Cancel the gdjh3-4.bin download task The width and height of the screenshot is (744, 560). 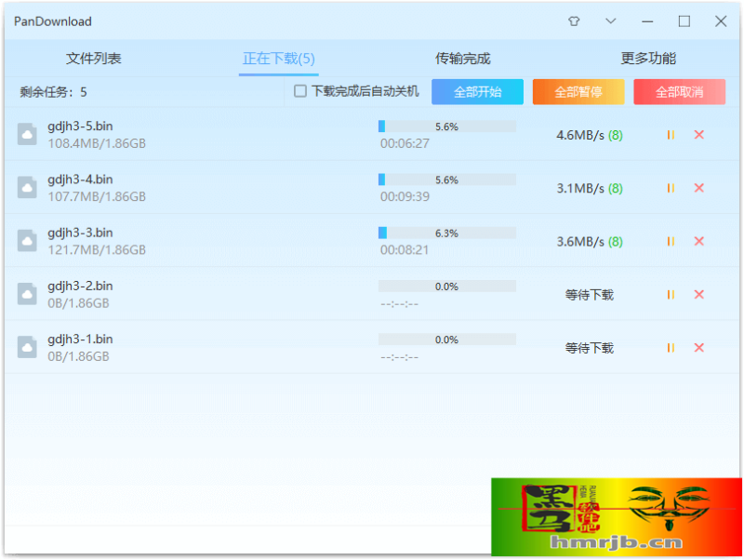coord(698,188)
